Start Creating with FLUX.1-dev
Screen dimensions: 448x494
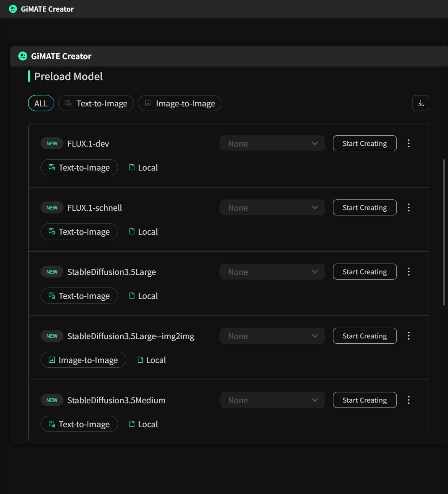(x=365, y=143)
